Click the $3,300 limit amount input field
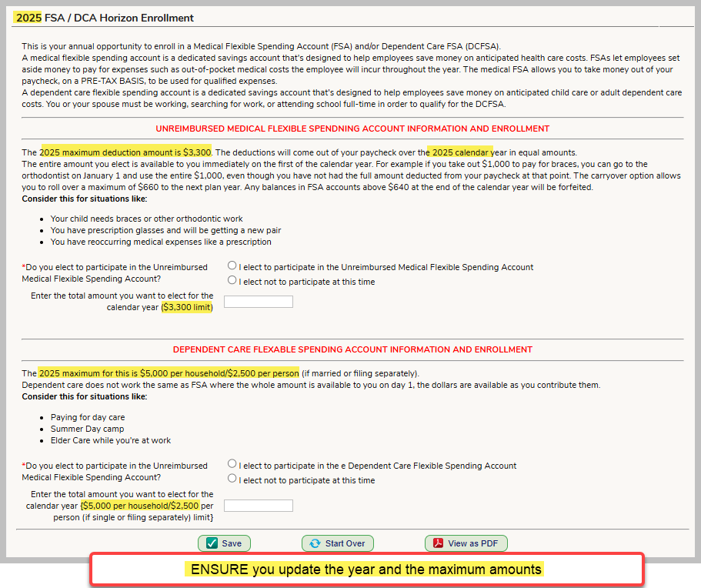 259,302
